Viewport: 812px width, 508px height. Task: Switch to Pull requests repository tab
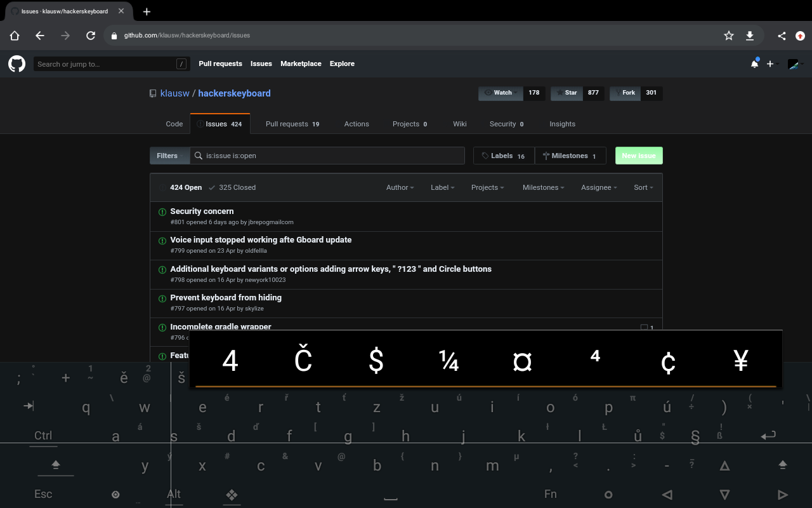(x=292, y=124)
